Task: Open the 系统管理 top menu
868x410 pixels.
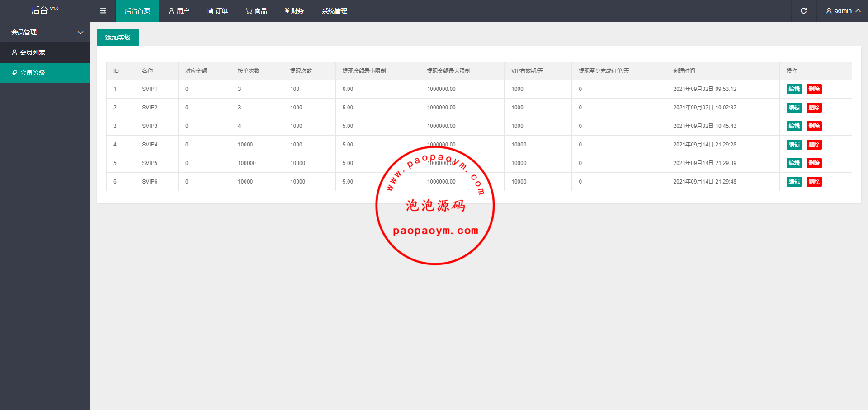Action: tap(335, 11)
